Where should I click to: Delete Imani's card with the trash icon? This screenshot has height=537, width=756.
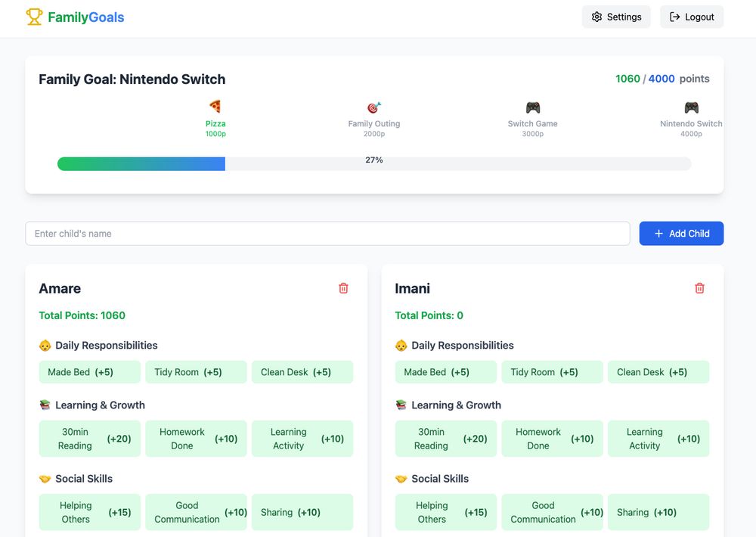(699, 288)
